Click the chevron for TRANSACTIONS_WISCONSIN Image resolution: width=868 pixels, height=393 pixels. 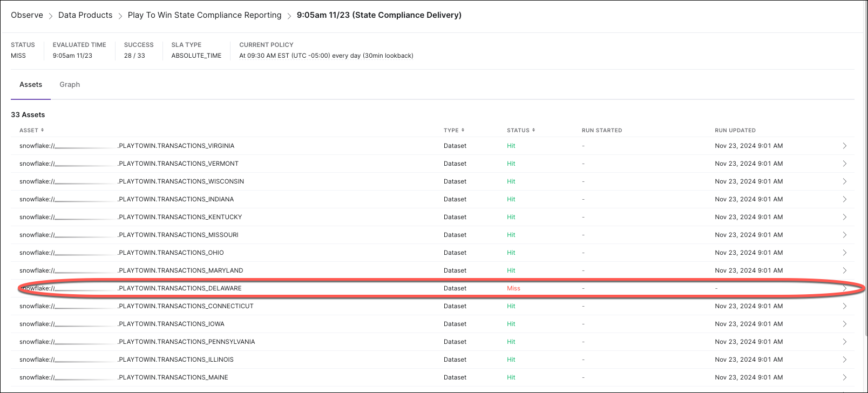(844, 181)
